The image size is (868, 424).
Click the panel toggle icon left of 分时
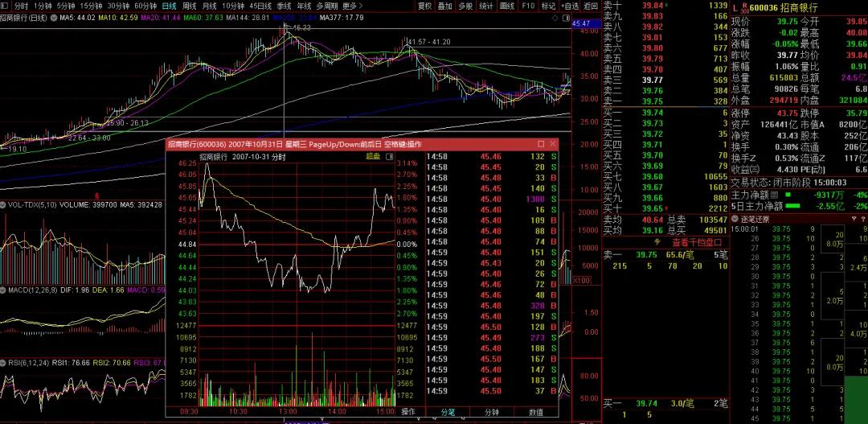click(x=6, y=6)
